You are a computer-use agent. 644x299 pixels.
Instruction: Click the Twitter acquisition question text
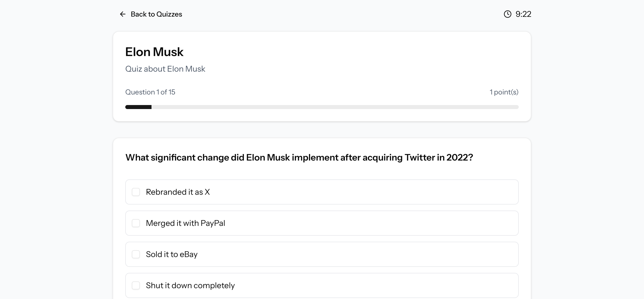[x=299, y=158]
